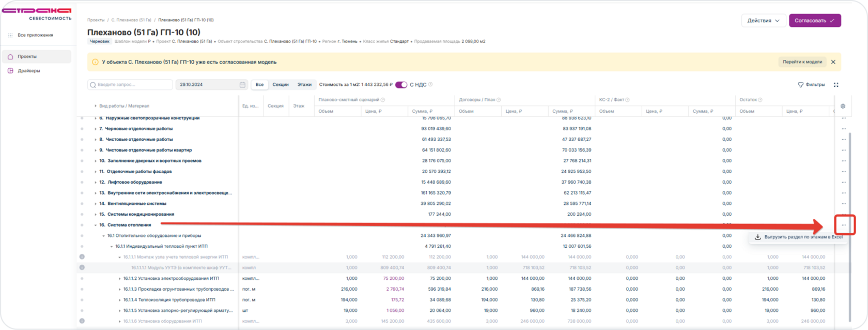Open the three-dot menu for Система отопления row
The height and width of the screenshot is (330, 868).
click(844, 225)
